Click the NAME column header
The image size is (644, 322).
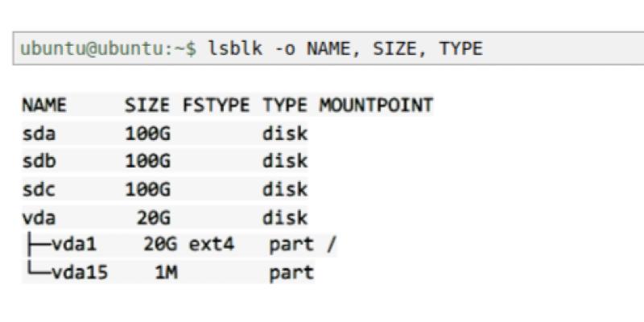(43, 105)
